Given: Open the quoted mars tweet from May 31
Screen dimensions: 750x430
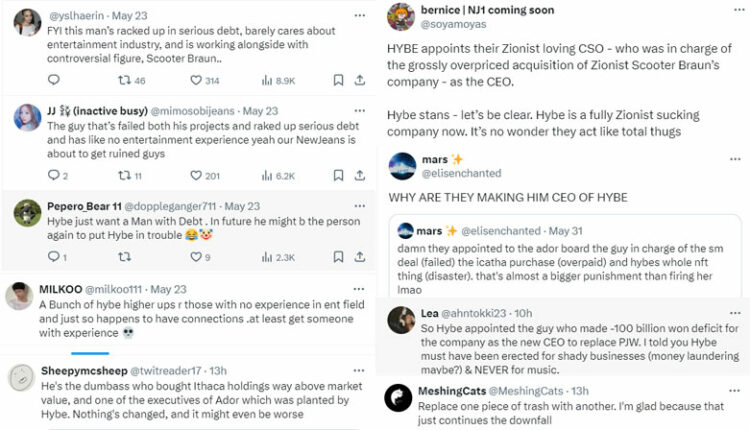Looking at the screenshot, I should (x=565, y=260).
